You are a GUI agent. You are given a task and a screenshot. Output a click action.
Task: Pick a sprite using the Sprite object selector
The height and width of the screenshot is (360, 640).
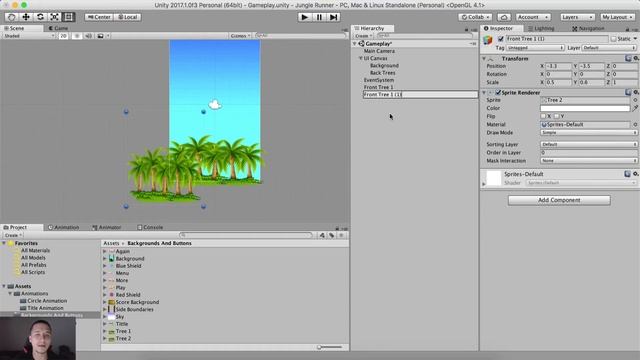point(636,100)
